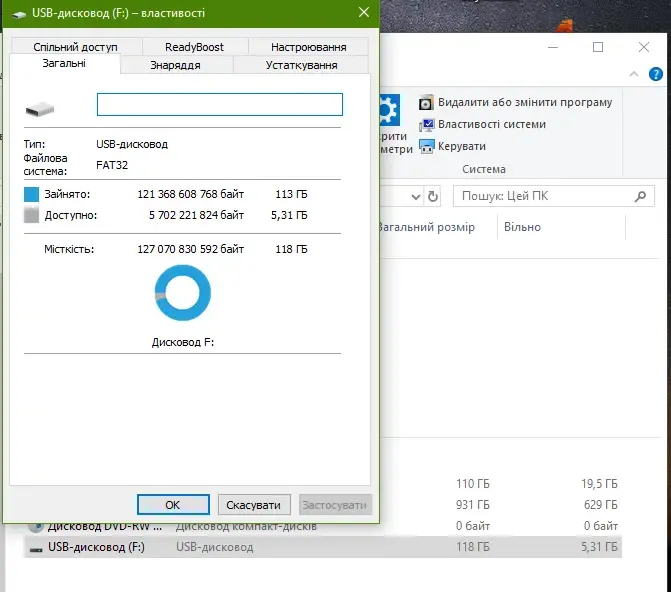The width and height of the screenshot is (671, 592).
Task: Maximize the Explorer window
Action: pyautogui.click(x=598, y=47)
